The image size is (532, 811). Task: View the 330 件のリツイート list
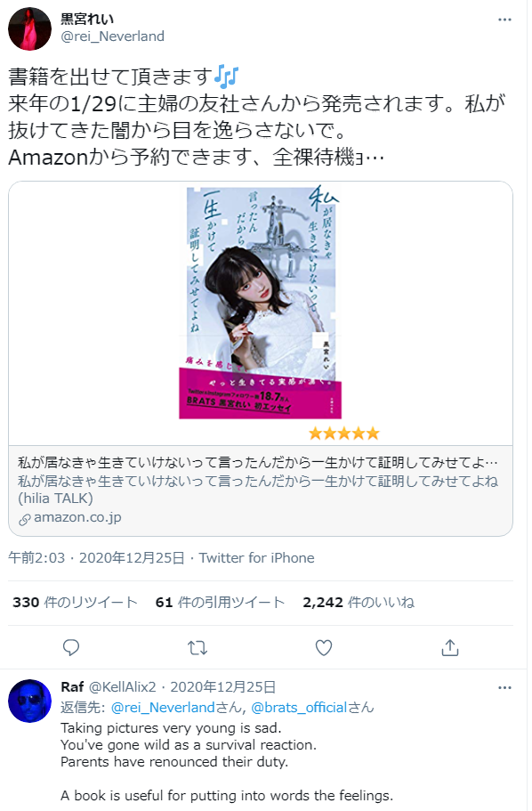75,603
